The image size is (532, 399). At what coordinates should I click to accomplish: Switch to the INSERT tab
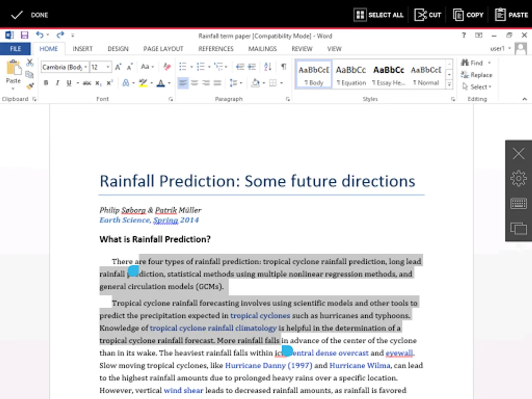tap(82, 49)
